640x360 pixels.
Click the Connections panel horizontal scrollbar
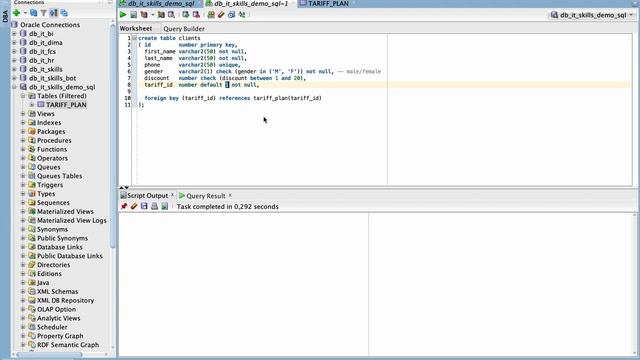click(49, 355)
